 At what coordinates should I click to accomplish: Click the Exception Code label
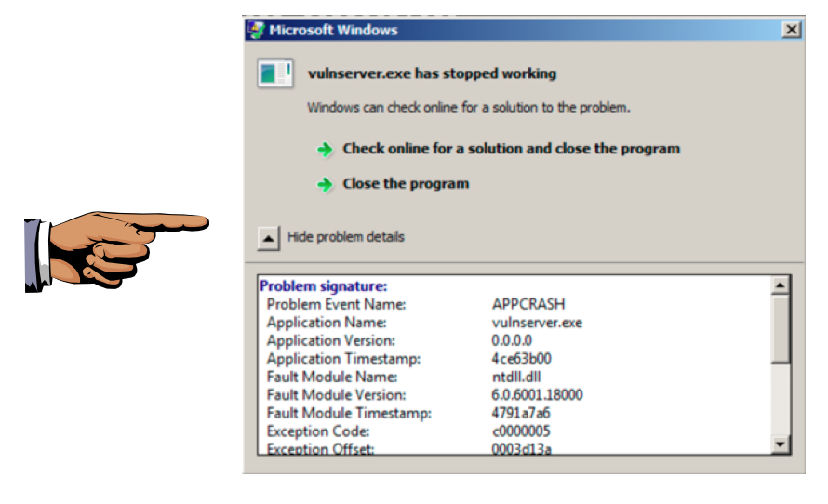click(318, 431)
